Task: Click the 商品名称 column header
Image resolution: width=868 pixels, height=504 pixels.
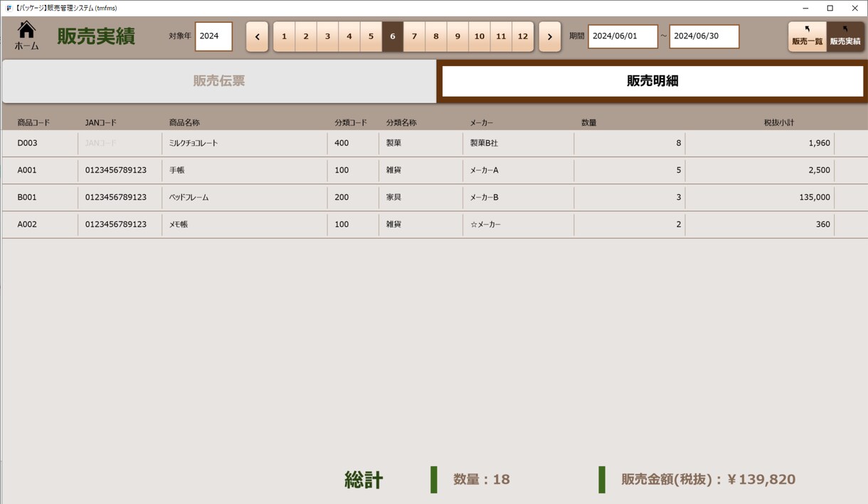Action: tap(184, 123)
